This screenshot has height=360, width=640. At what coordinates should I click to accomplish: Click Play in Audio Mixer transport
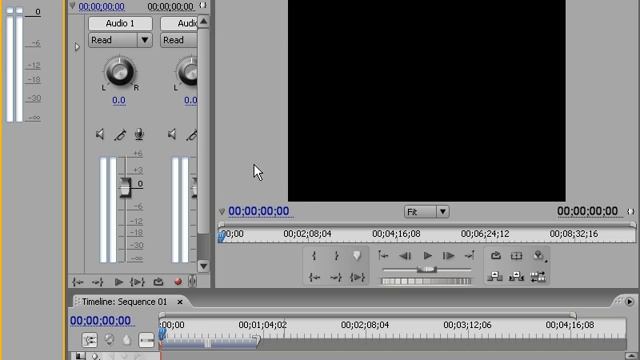click(x=118, y=282)
